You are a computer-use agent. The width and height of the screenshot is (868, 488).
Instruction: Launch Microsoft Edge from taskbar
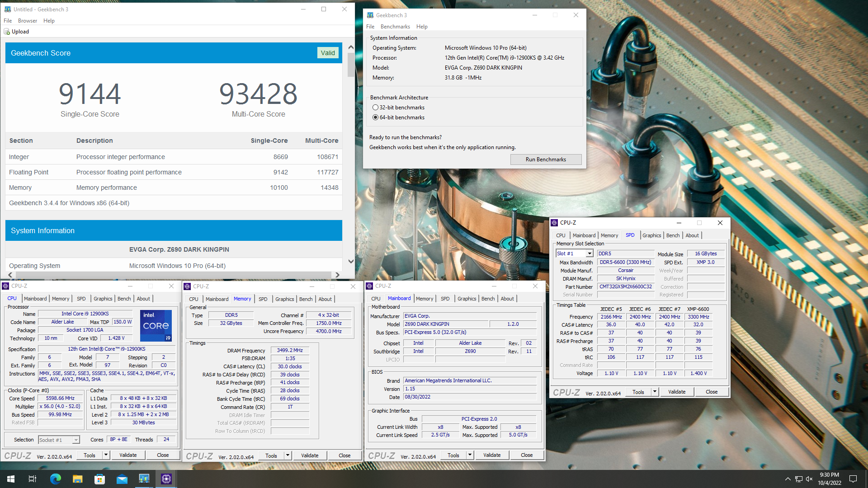(55, 479)
